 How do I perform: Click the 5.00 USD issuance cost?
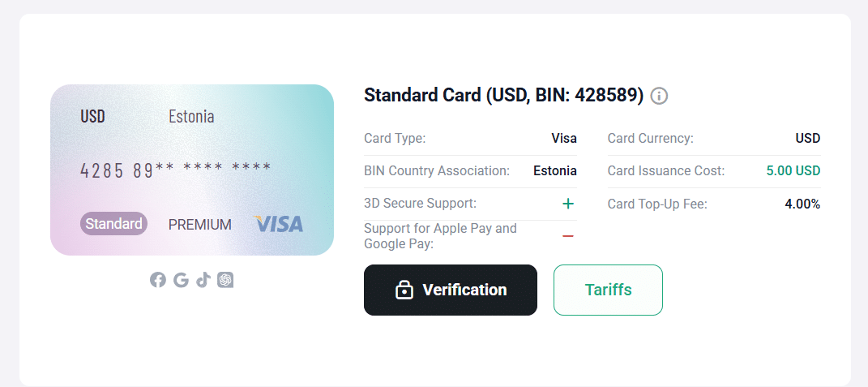[793, 171]
